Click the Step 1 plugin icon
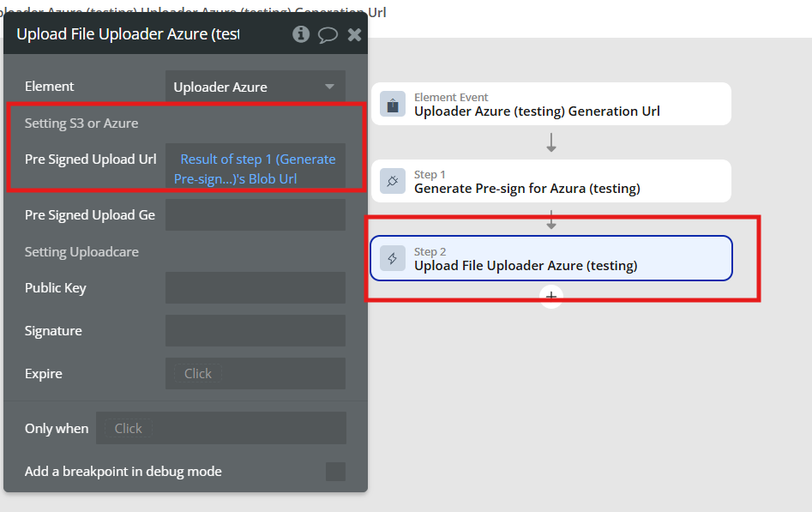The width and height of the screenshot is (812, 512). (393, 181)
